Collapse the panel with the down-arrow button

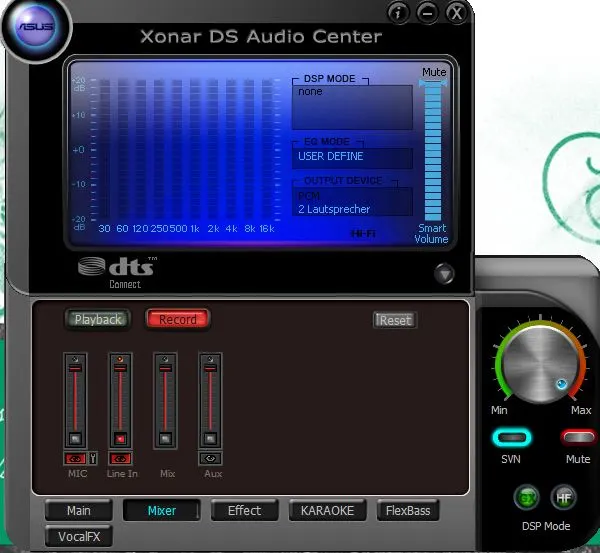[445, 273]
